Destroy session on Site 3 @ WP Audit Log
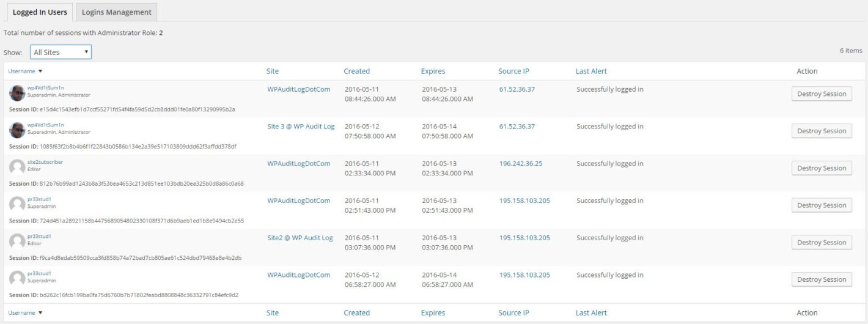Screen dimensions: 868x324 pyautogui.click(x=822, y=131)
